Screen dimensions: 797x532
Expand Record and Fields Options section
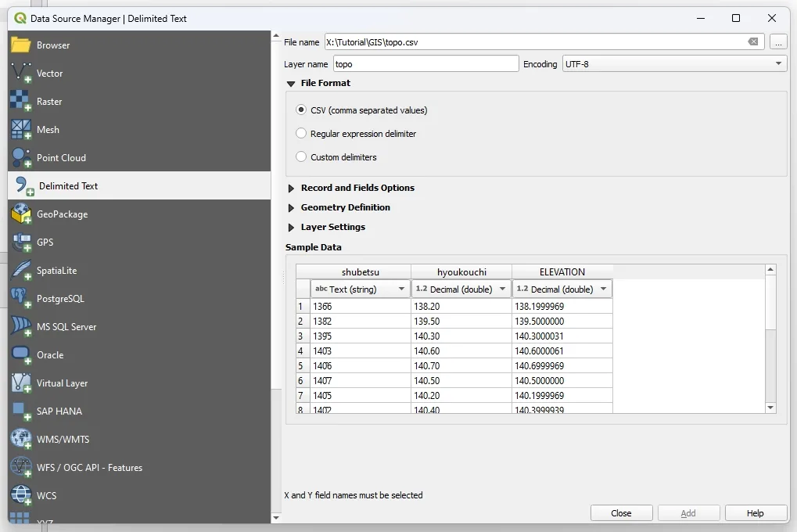point(292,189)
